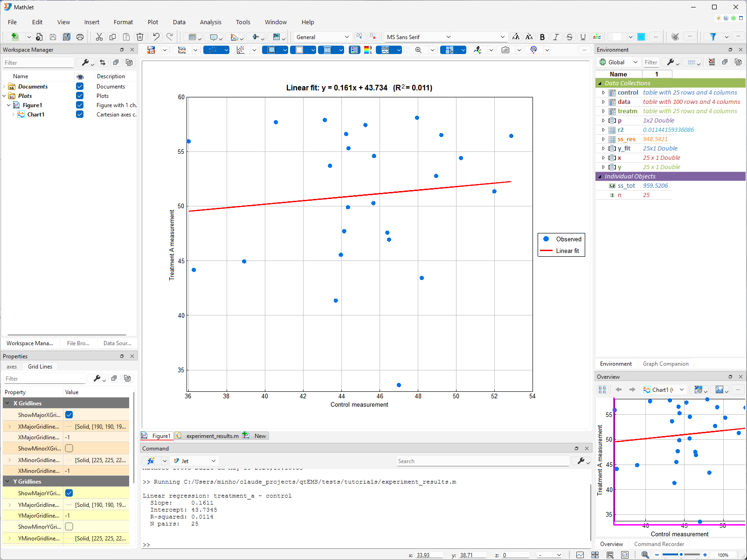
Task: Click the line chart icon in status bar
Action: (580, 555)
